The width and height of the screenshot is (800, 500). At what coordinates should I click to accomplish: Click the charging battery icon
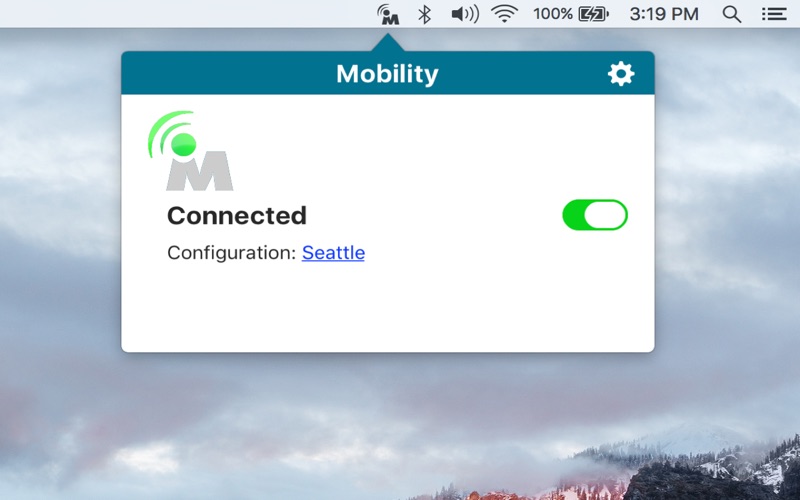[x=593, y=14]
